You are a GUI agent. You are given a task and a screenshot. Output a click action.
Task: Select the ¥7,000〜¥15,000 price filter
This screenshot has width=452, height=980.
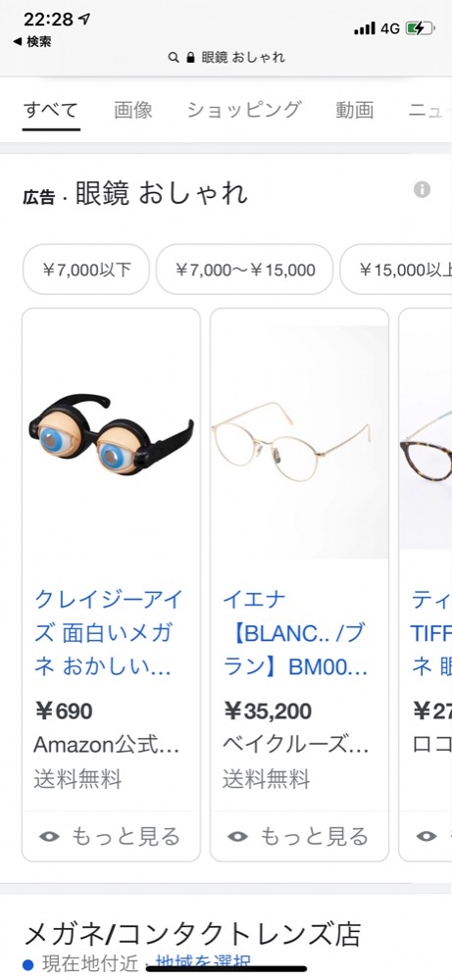pos(244,269)
